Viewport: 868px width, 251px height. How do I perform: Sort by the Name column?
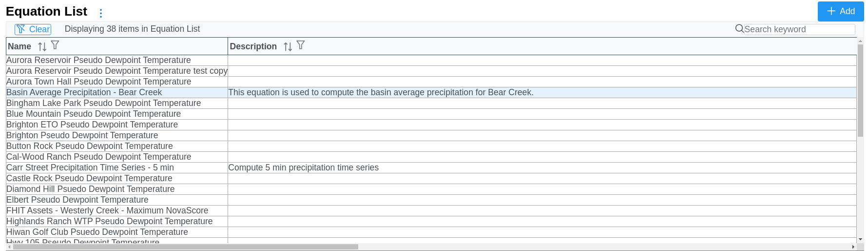point(42,46)
